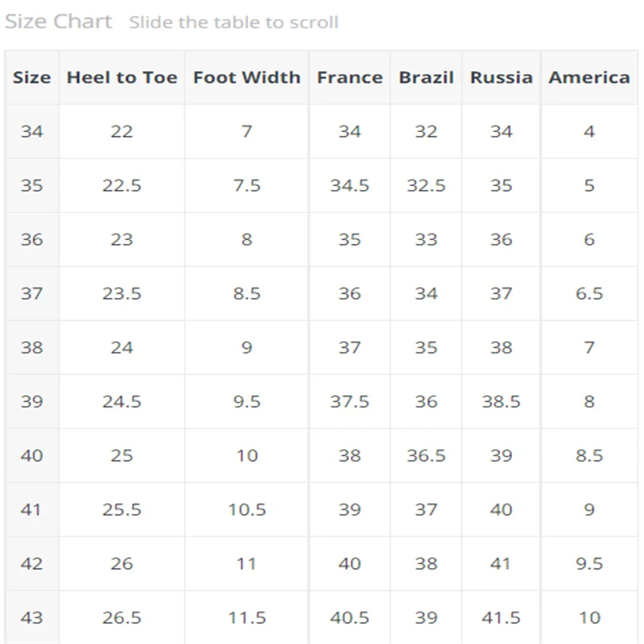Click the America column header
The image size is (644, 644).
pos(589,77)
